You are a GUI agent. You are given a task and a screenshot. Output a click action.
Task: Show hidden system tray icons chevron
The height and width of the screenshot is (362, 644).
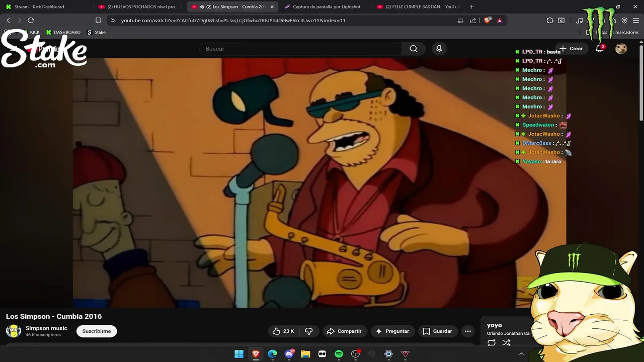pyautogui.click(x=521, y=354)
